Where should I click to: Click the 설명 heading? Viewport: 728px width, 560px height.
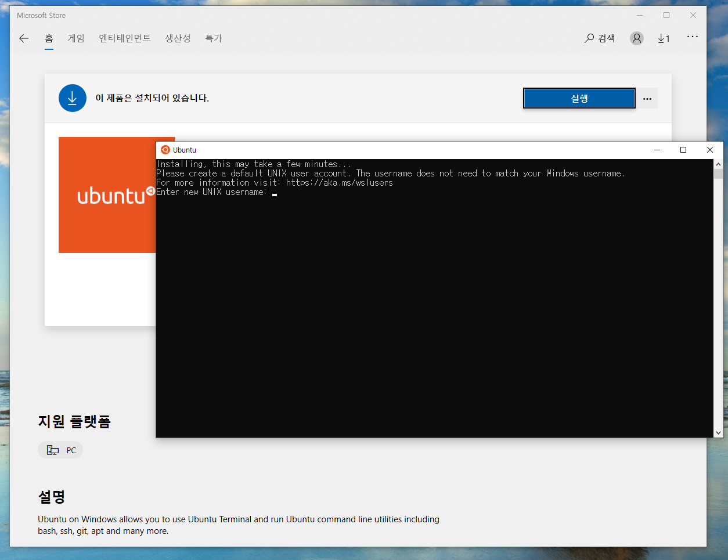pos(52,497)
